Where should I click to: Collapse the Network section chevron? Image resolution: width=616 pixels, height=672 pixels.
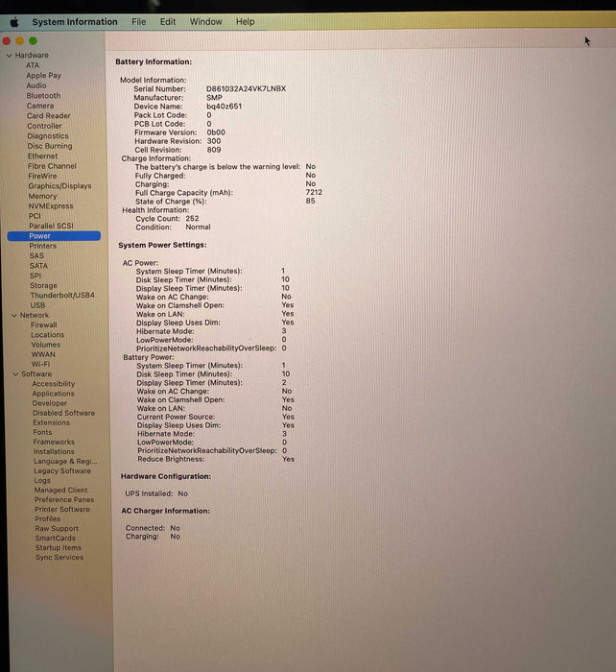pos(14,316)
